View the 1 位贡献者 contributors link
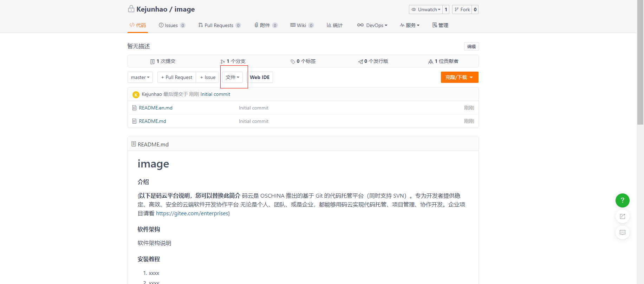This screenshot has height=284, width=644. (443, 61)
